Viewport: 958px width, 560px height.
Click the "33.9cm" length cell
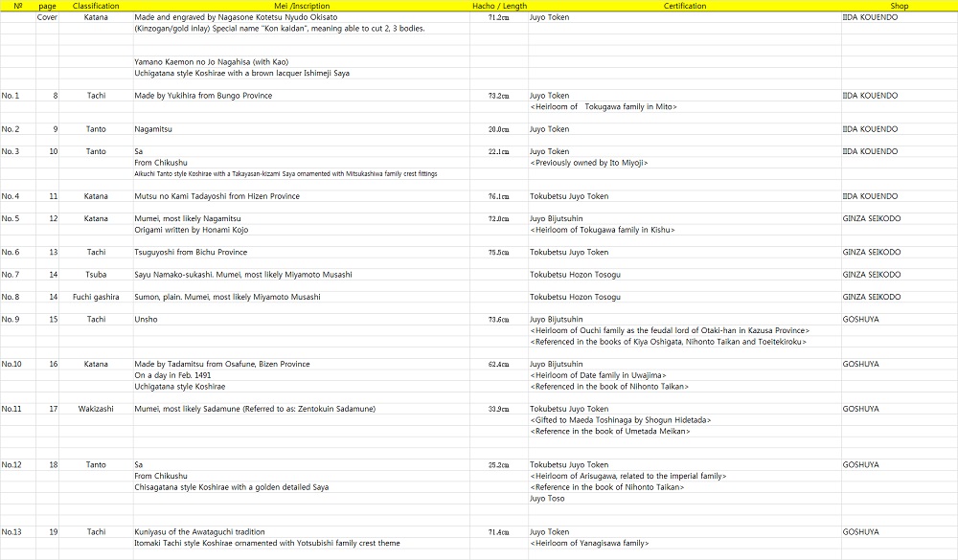coord(498,409)
